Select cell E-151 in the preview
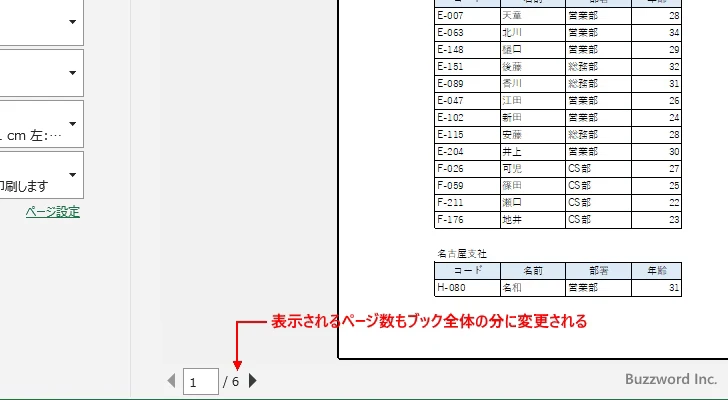The width and height of the screenshot is (728, 400). [x=468, y=67]
